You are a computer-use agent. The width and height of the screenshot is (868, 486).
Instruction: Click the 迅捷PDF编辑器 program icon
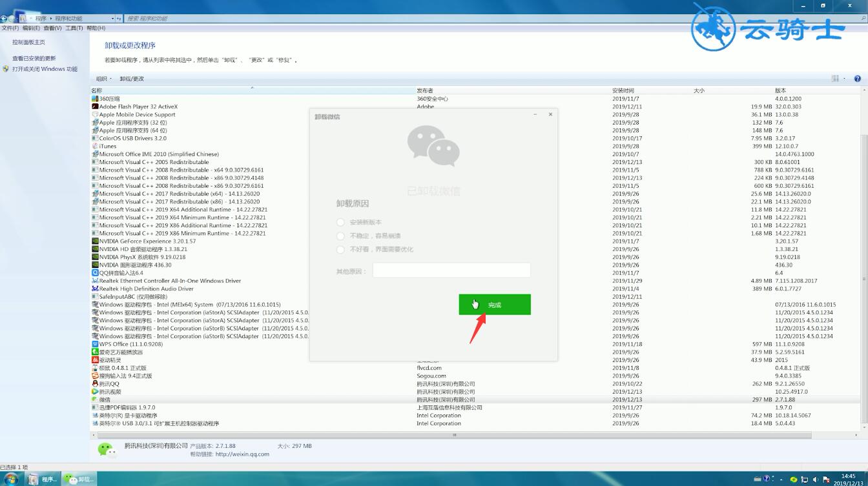(x=95, y=408)
